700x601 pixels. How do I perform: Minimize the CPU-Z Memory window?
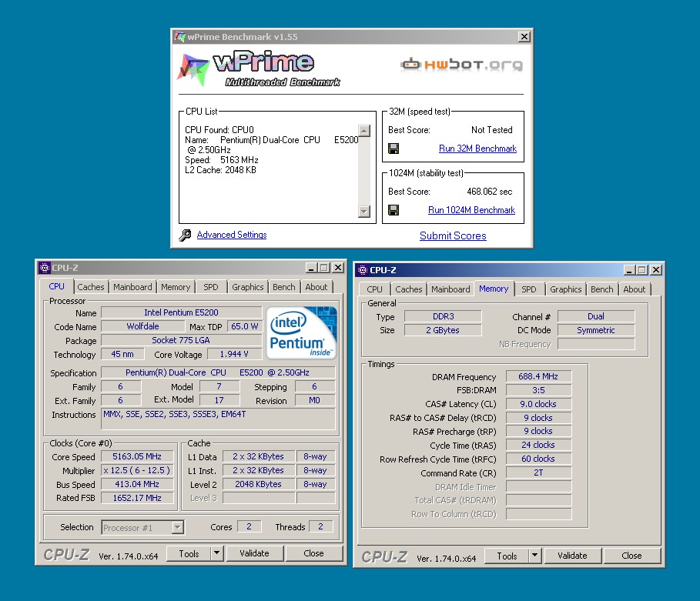629,270
